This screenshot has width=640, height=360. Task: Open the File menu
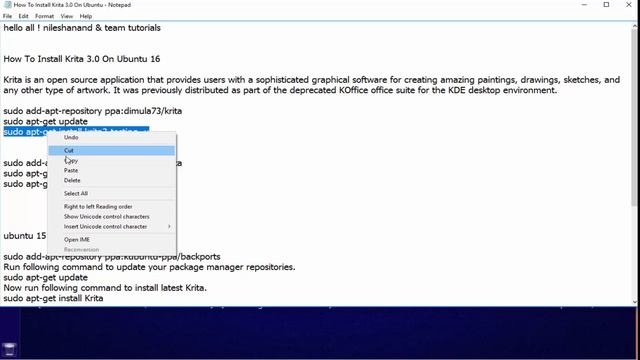[x=7, y=16]
